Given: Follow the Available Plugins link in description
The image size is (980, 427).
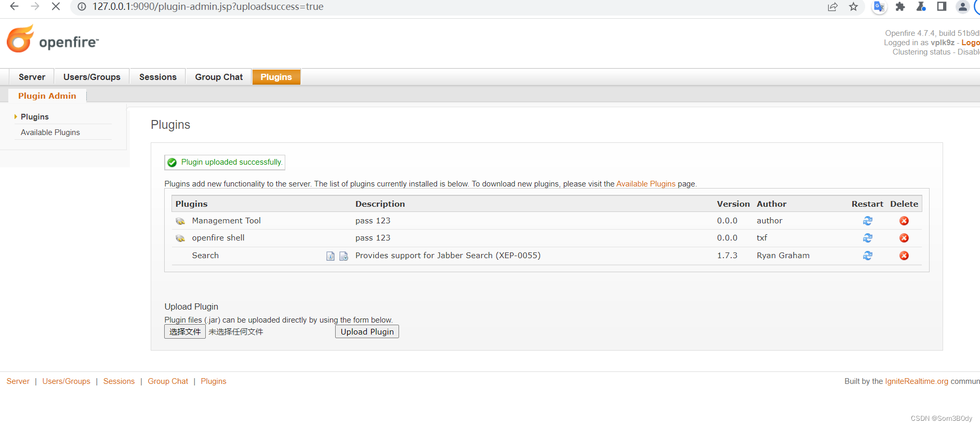Looking at the screenshot, I should coord(646,184).
